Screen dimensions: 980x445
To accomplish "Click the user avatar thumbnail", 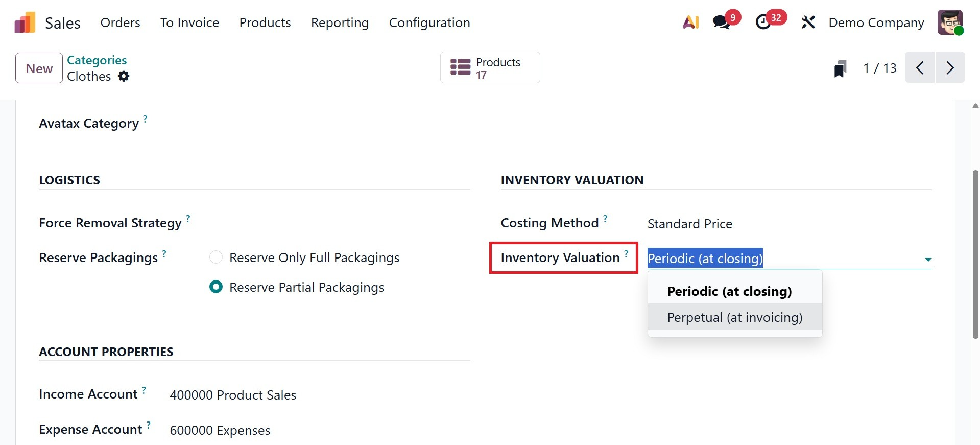I will coord(950,22).
